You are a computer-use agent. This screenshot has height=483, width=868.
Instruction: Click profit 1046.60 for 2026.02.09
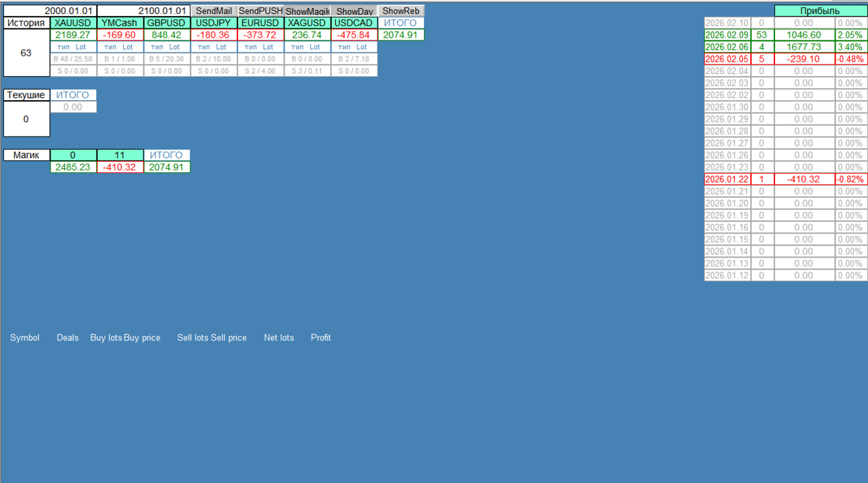[x=804, y=35]
